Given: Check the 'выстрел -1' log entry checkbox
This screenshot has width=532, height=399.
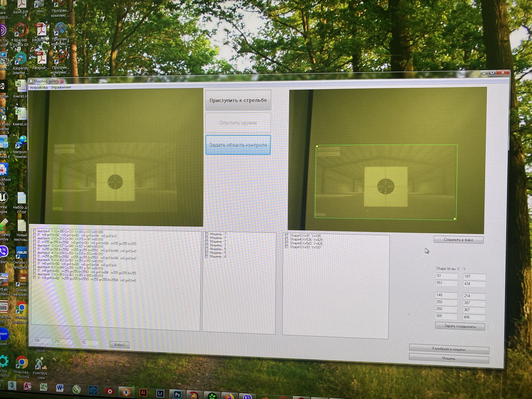Looking at the screenshot, I should [x=35, y=231].
